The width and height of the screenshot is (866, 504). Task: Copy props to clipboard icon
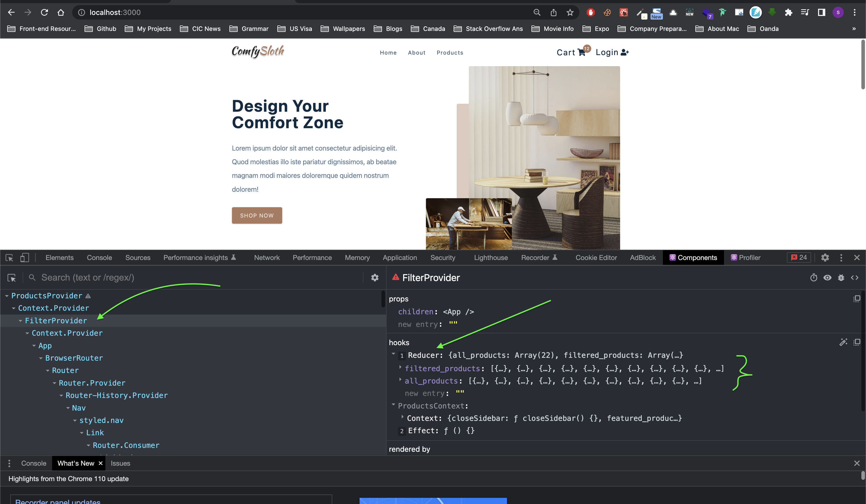857,298
